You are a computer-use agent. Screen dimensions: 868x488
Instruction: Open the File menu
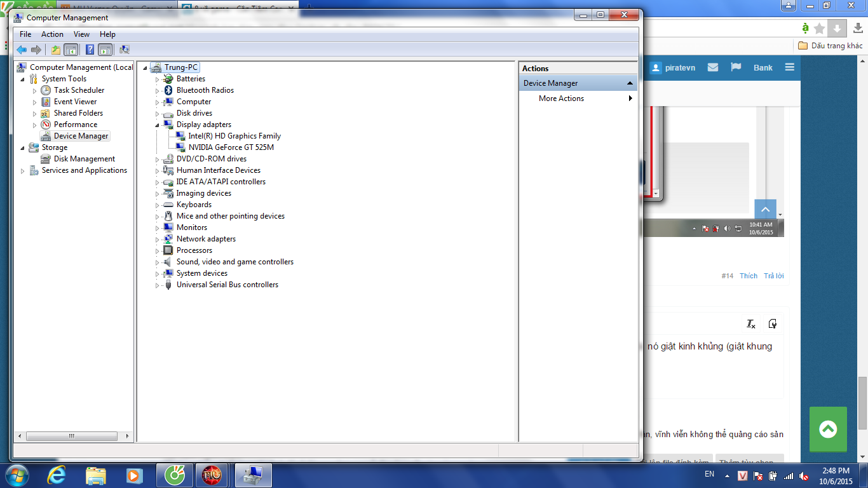pyautogui.click(x=25, y=34)
